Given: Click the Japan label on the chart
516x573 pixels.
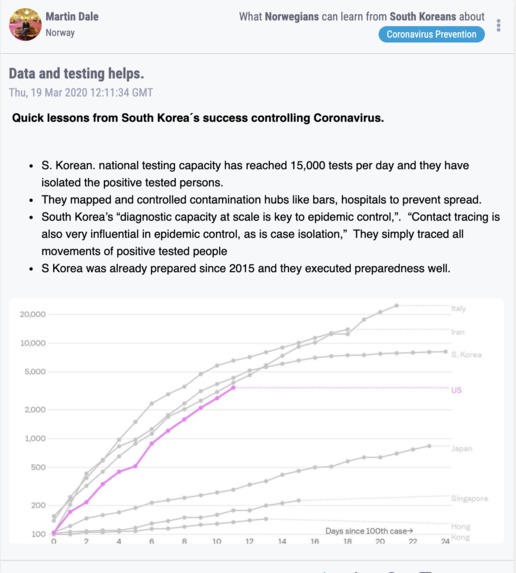Looking at the screenshot, I should pyautogui.click(x=462, y=448).
